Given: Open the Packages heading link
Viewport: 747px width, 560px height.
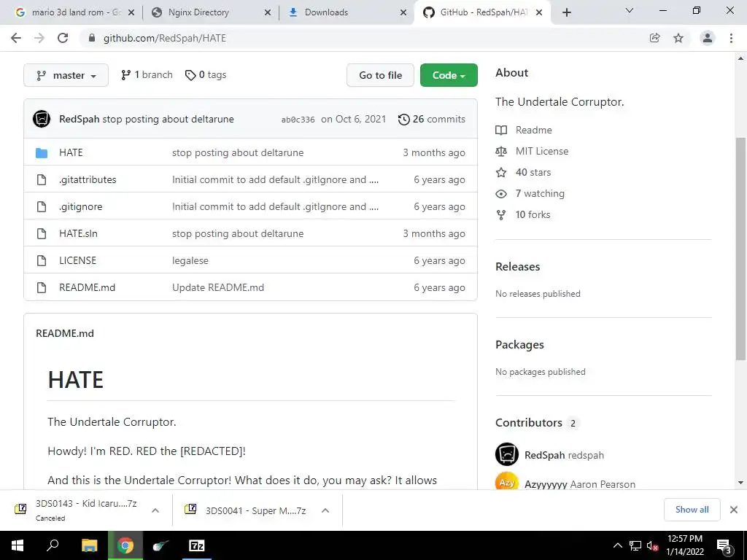Looking at the screenshot, I should [519, 345].
